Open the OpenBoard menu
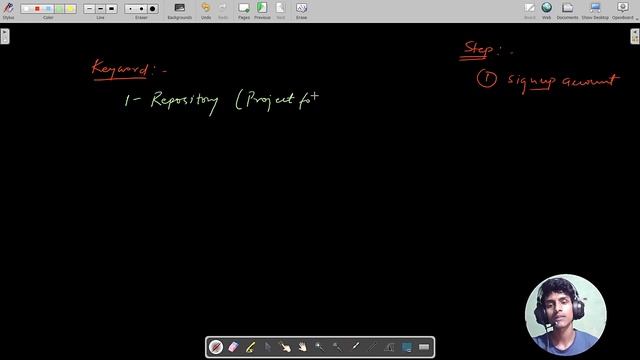Image resolution: width=640 pixels, height=360 pixels. pos(623,10)
